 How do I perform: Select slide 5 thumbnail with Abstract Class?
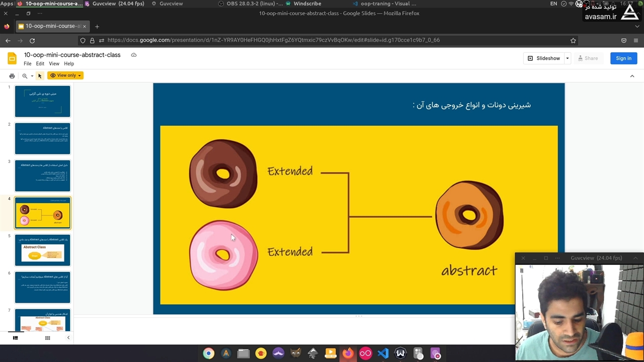tap(43, 250)
